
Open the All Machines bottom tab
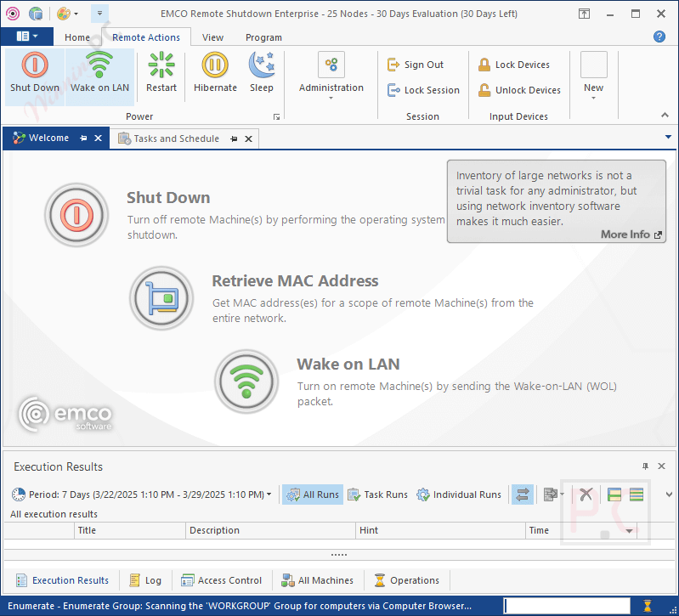click(318, 580)
